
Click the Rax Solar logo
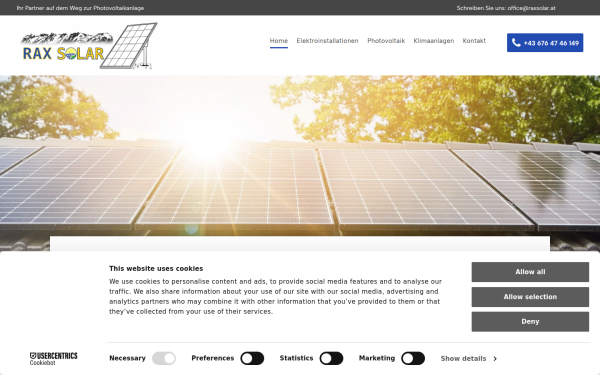(x=89, y=46)
